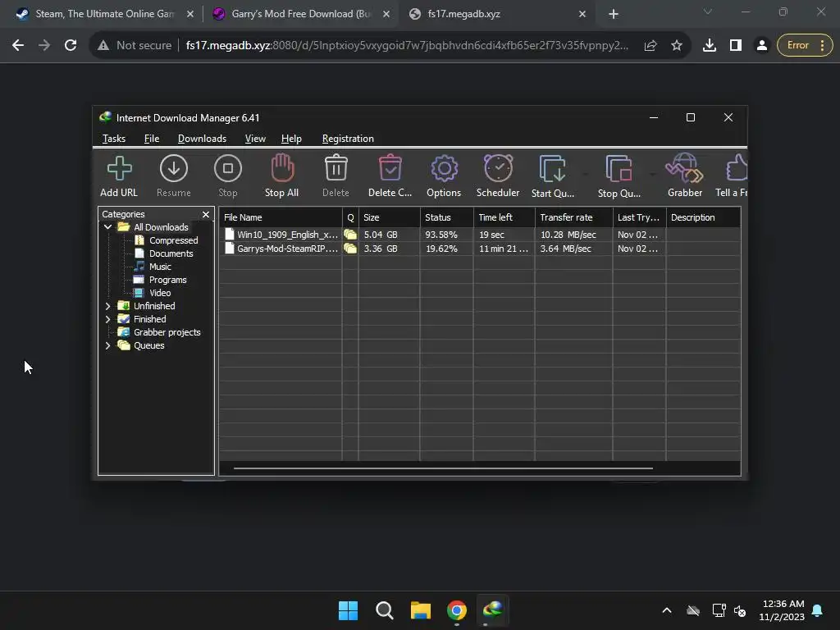Open the View menu

(x=255, y=139)
